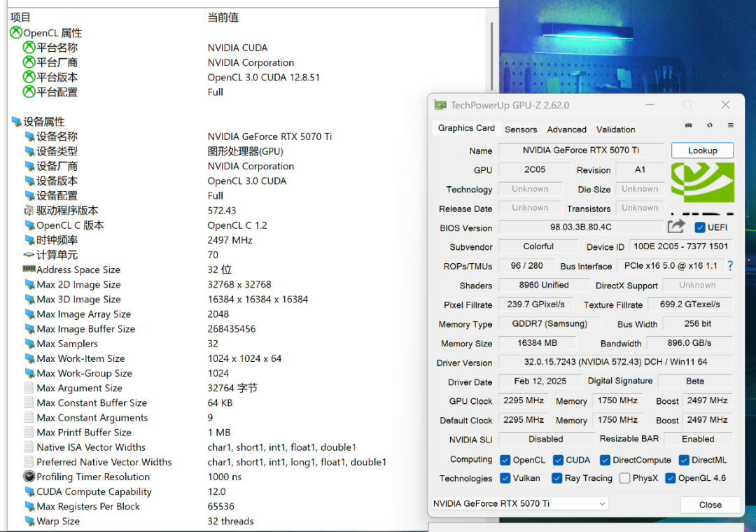Click the Bandwidth value 896.0 GB/s
Screen dimensions: 756x532
tap(689, 343)
